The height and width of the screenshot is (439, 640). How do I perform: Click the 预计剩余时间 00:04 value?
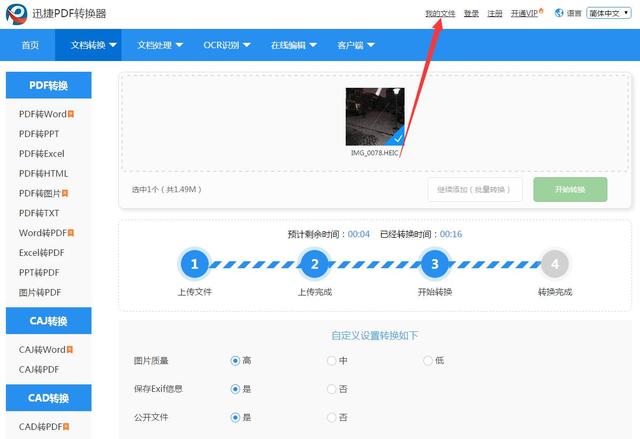point(359,234)
